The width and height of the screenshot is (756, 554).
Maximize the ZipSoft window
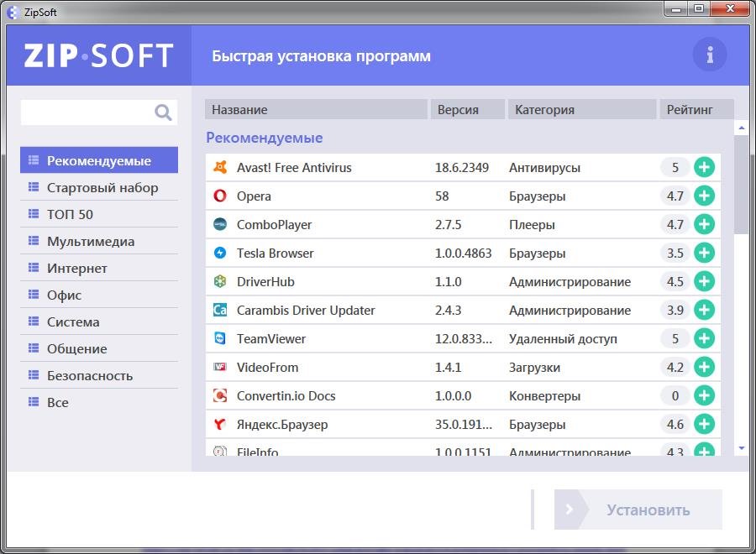coord(698,8)
